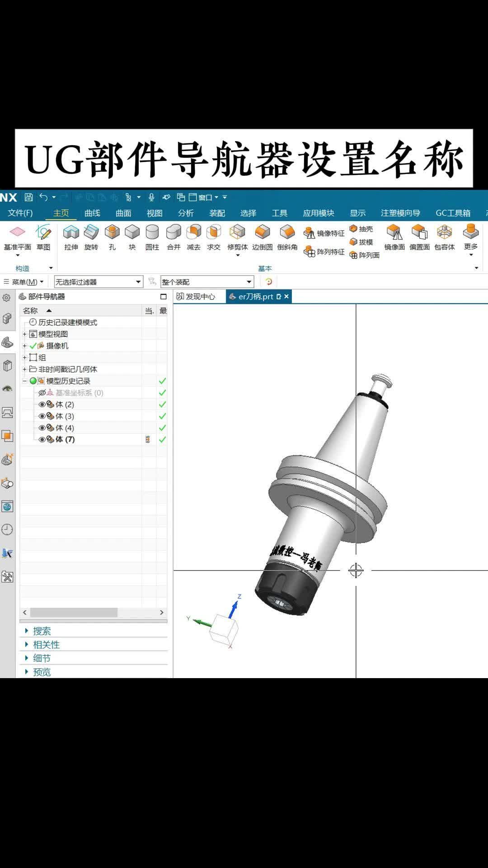Expand the 模型视图 tree node

coord(25,334)
